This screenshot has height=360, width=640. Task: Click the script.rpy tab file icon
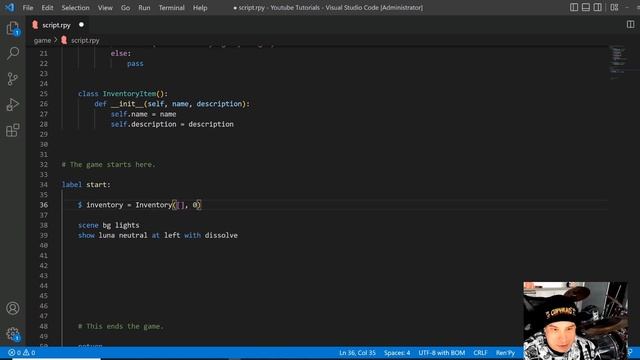[x=35, y=25]
